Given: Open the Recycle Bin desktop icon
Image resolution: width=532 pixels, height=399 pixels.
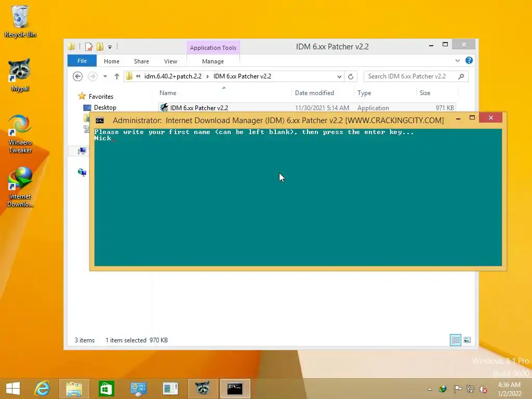Looking at the screenshot, I should [x=20, y=21].
